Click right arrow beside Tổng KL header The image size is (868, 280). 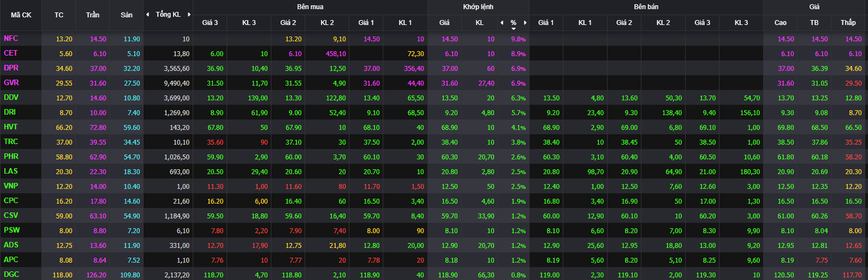(x=189, y=14)
